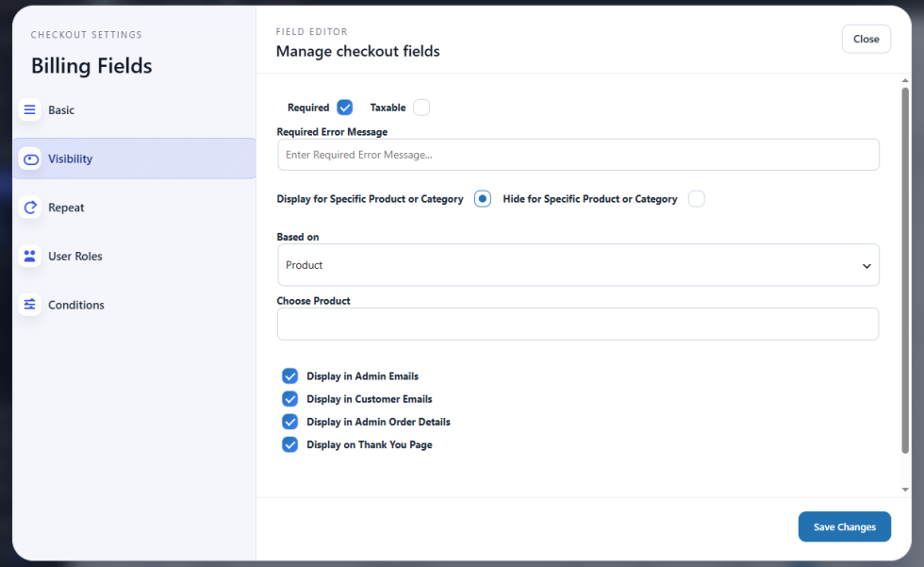Click the Choose Product input field
This screenshot has width=924, height=567.
tap(578, 324)
